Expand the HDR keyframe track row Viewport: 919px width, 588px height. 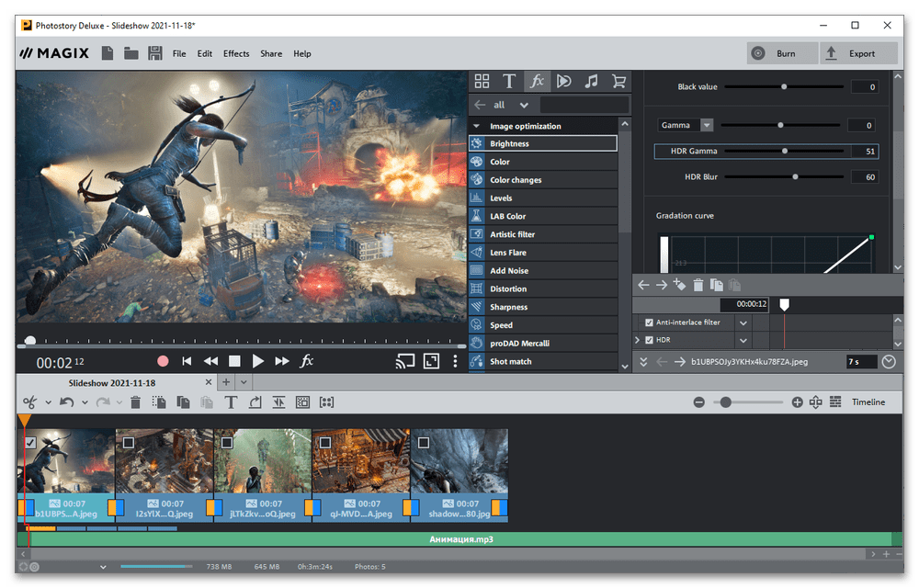pyautogui.click(x=638, y=340)
